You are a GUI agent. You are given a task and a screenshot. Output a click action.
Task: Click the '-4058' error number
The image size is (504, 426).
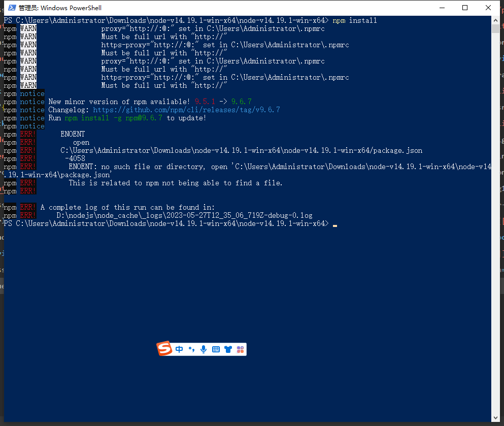coord(75,158)
